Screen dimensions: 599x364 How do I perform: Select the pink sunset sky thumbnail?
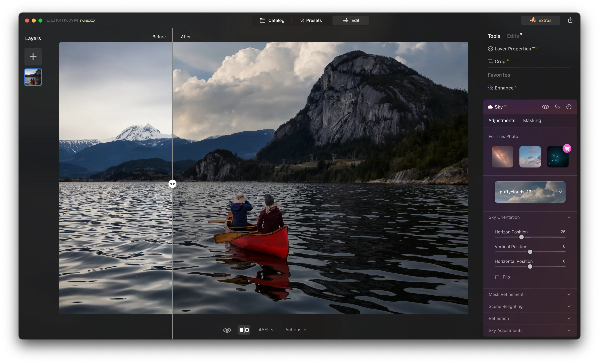point(530,157)
